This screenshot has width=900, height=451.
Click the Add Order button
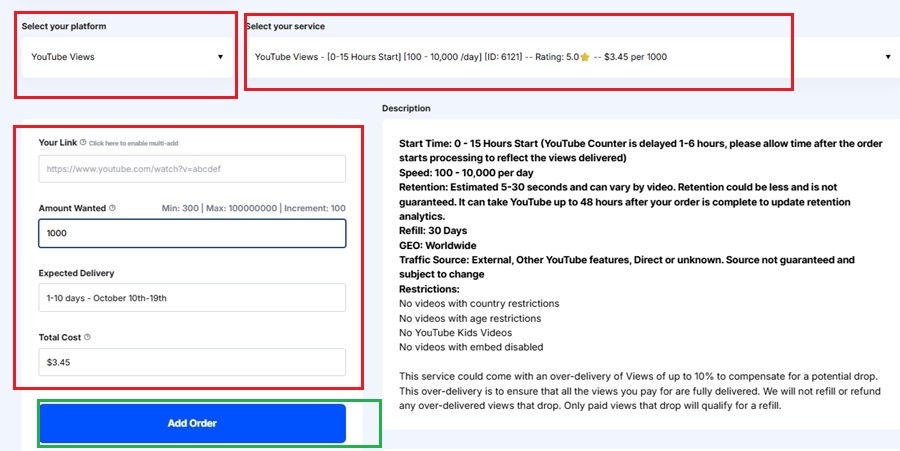coord(192,423)
